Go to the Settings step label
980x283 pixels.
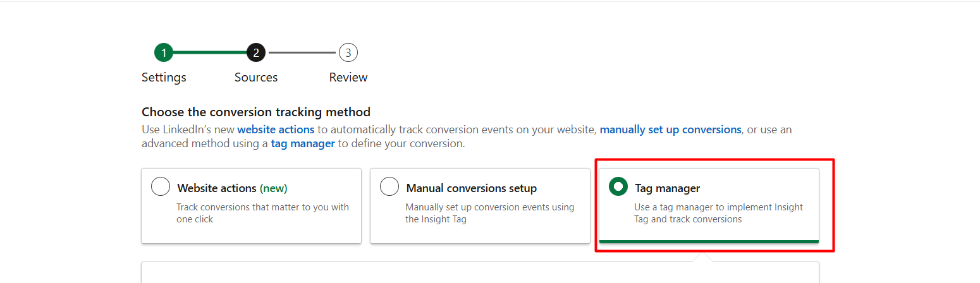[164, 78]
